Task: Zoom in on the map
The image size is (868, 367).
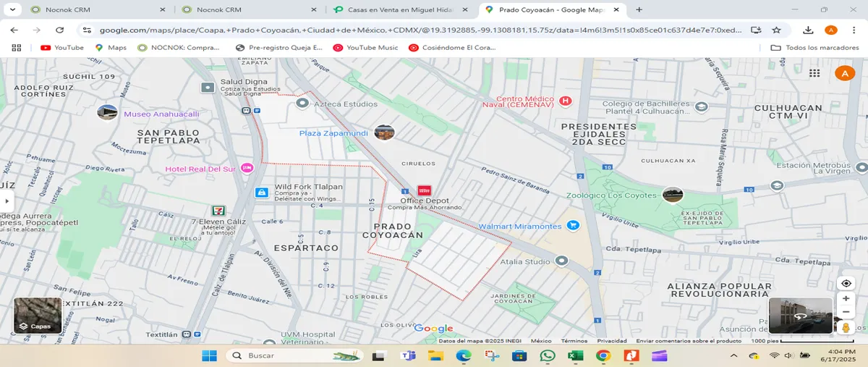Action: click(x=846, y=298)
